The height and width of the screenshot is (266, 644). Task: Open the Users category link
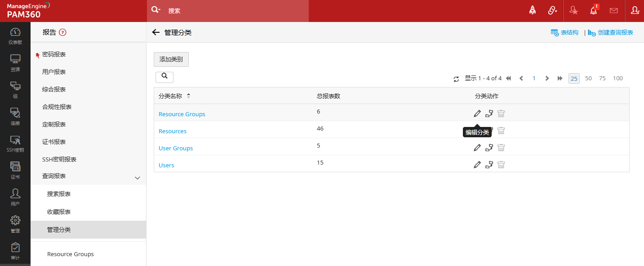[x=166, y=165]
